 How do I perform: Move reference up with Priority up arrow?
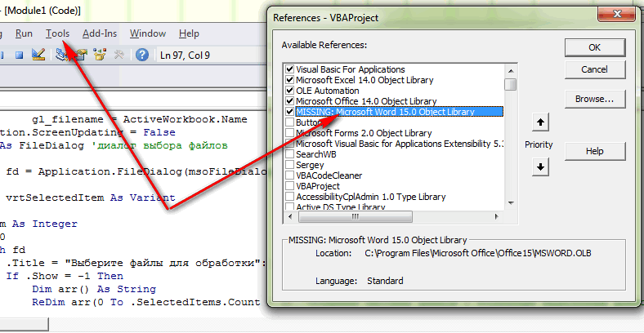click(540, 122)
